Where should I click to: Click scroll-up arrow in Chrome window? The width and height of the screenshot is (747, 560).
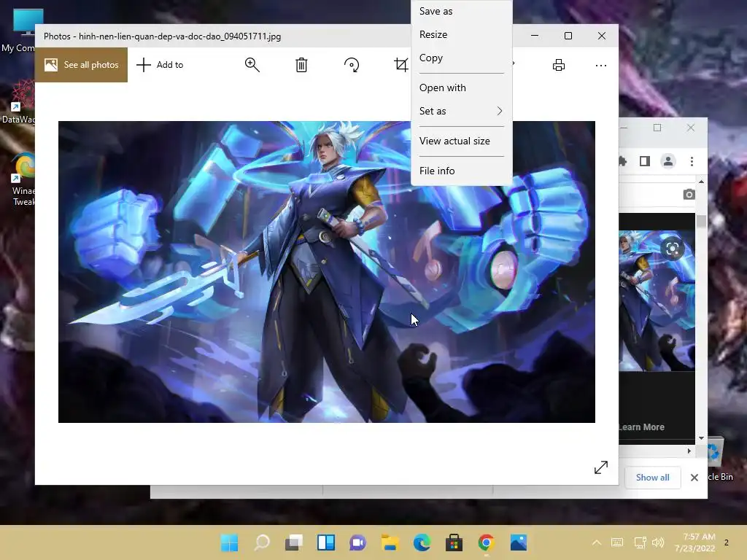tap(701, 182)
